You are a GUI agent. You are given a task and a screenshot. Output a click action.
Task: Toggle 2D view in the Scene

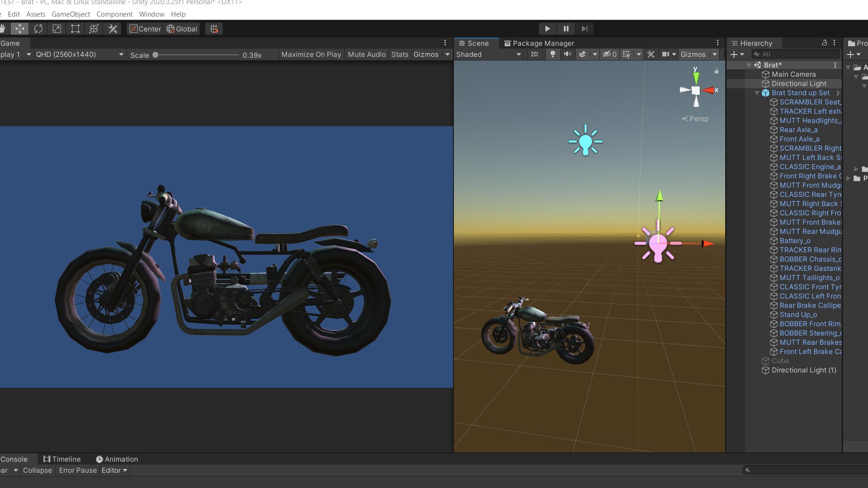[534, 54]
